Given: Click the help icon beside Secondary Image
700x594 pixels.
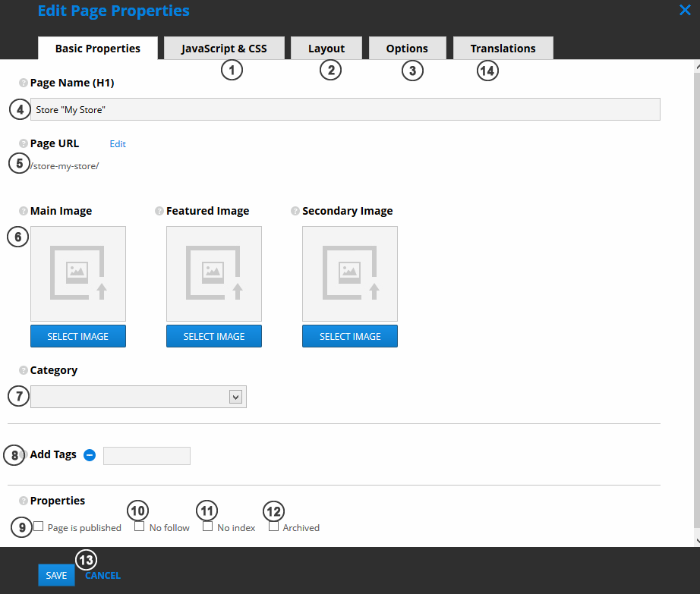Looking at the screenshot, I should (295, 212).
